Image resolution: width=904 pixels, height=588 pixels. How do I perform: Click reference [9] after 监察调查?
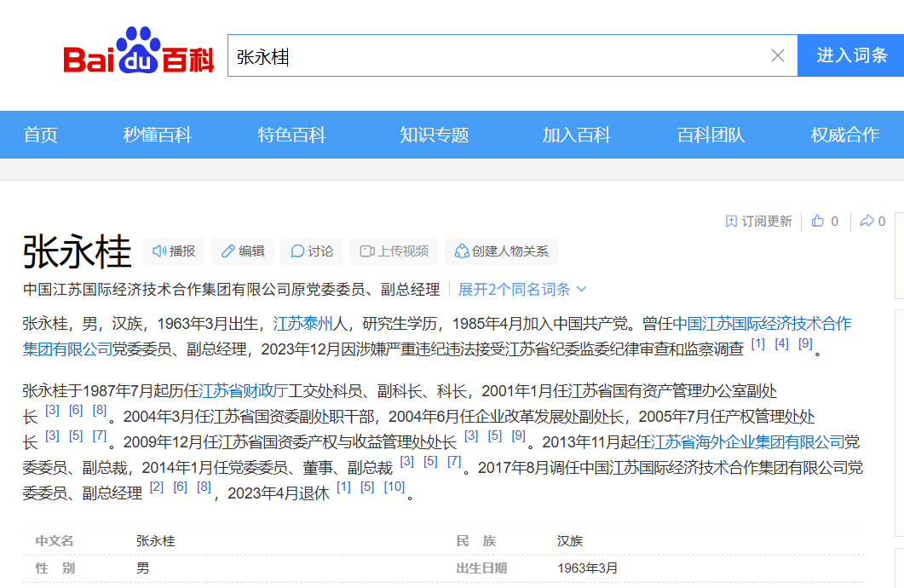pyautogui.click(x=805, y=344)
